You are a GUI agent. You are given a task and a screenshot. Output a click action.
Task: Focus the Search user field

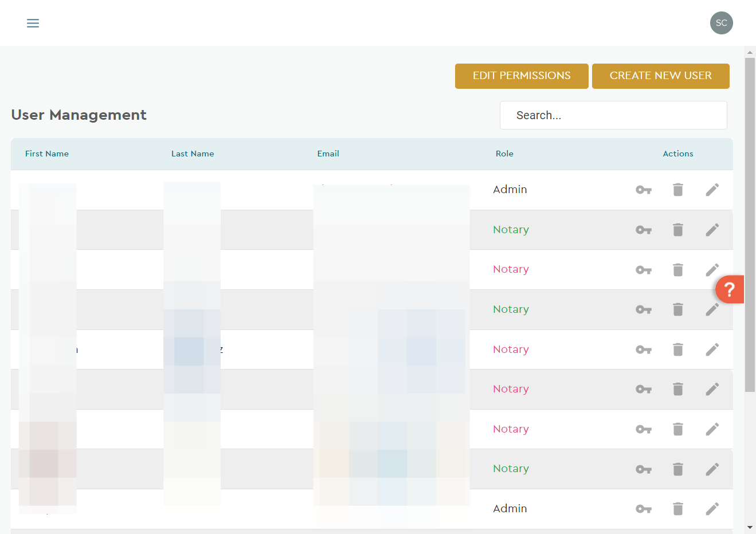click(x=613, y=115)
